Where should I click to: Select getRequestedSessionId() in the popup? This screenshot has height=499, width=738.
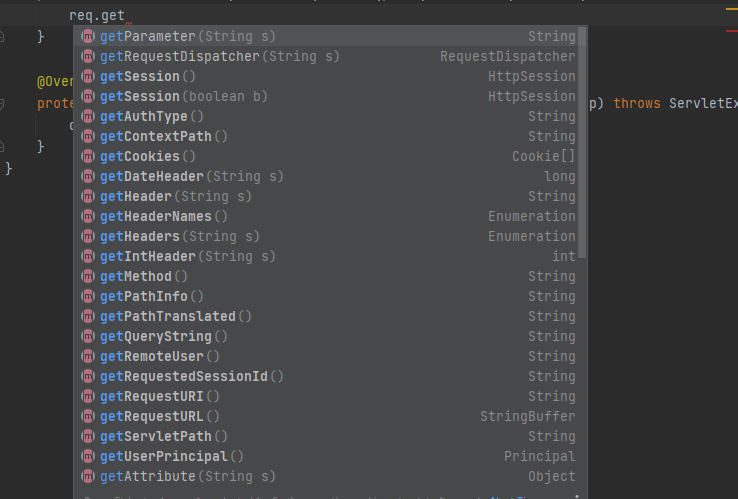point(192,377)
